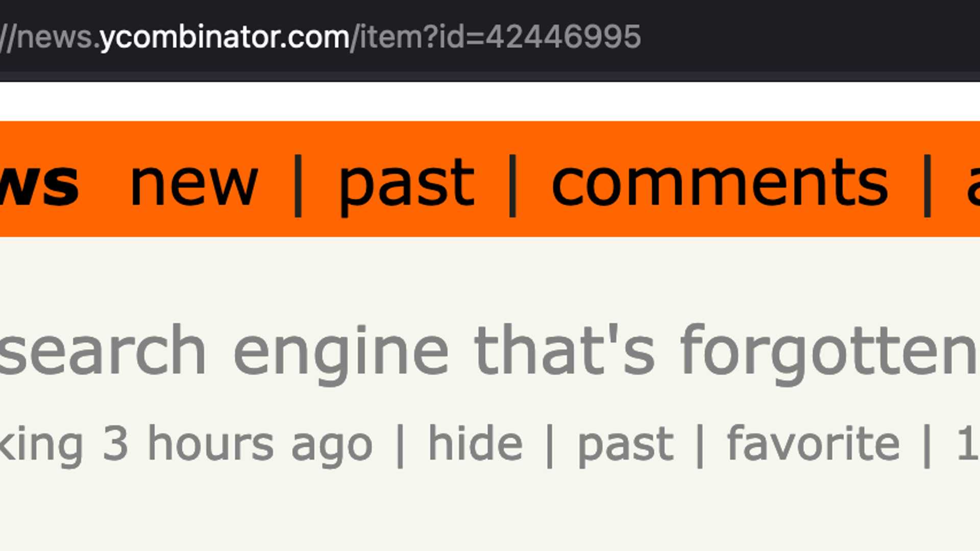980x551 pixels.
Task: Click the cut-off link after "comments" in header
Action: click(972, 184)
